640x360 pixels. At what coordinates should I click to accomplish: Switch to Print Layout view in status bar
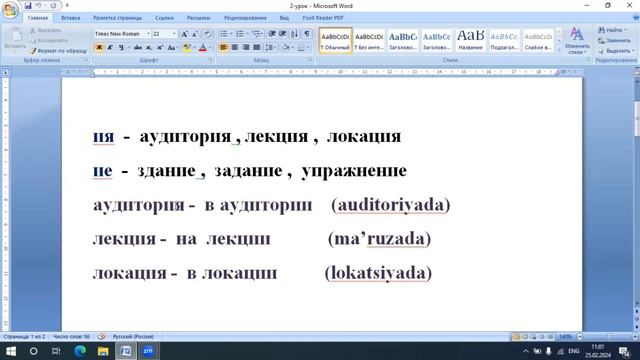(x=516, y=337)
